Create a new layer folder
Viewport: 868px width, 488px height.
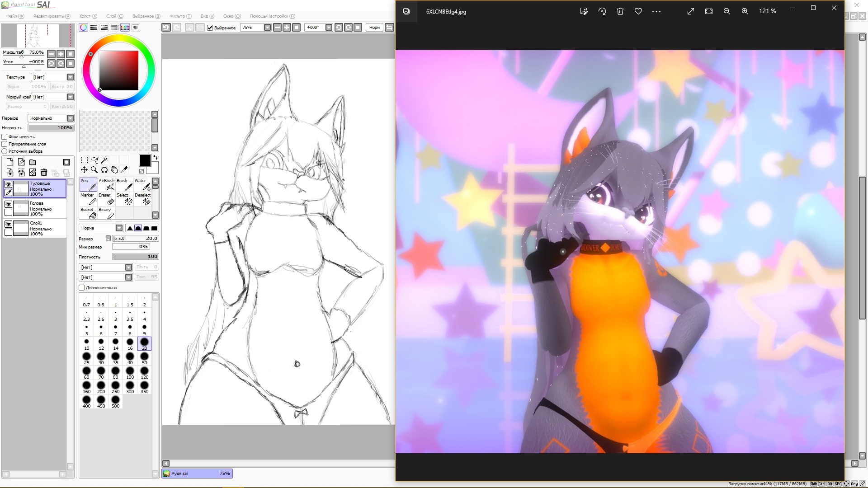pos(33,162)
